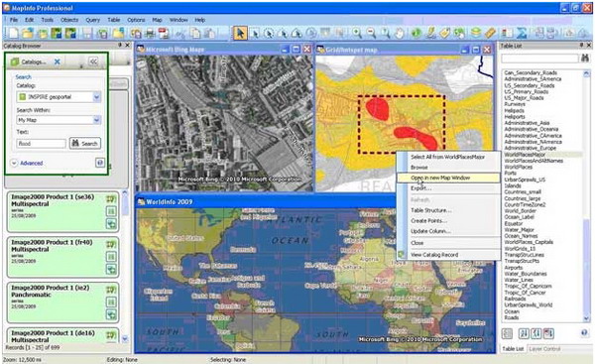Select the Ruler measuring tool
The height and width of the screenshot is (364, 595).
pos(490,34)
